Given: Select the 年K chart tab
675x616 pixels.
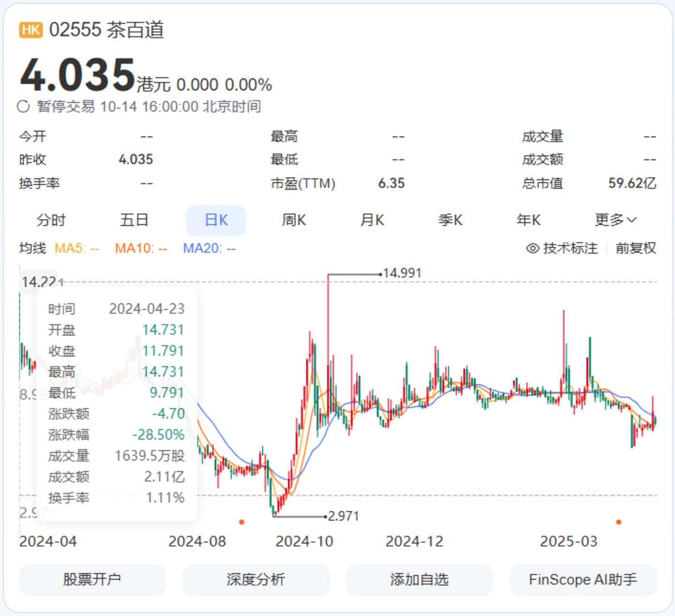Looking at the screenshot, I should pos(529,220).
